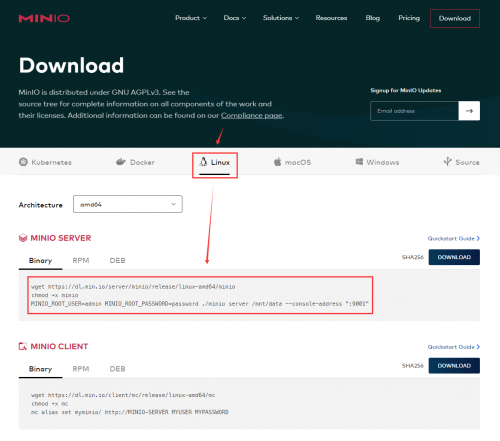Select the Source branch icon

coord(448,162)
